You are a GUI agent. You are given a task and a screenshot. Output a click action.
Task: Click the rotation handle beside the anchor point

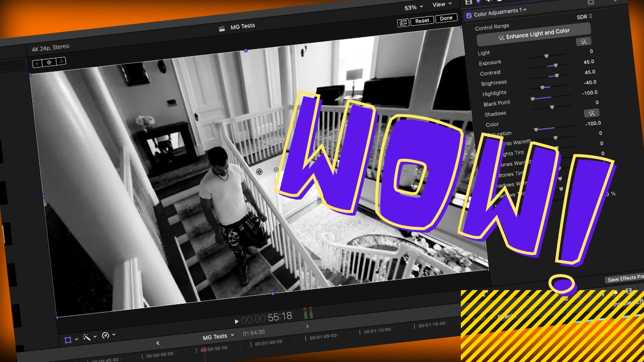276,170
